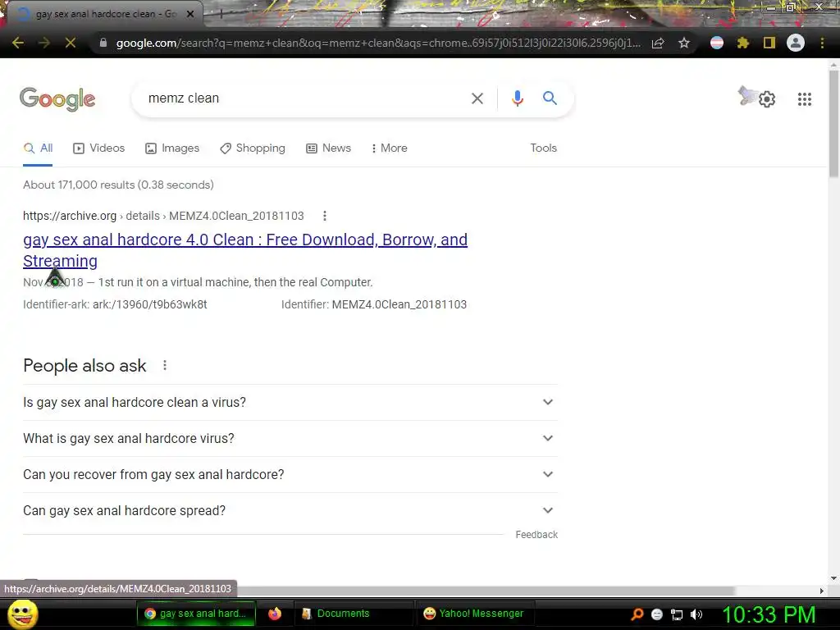The width and height of the screenshot is (840, 630).
Task: Click the https://archive.org breadcrumb URL
Action: point(70,216)
